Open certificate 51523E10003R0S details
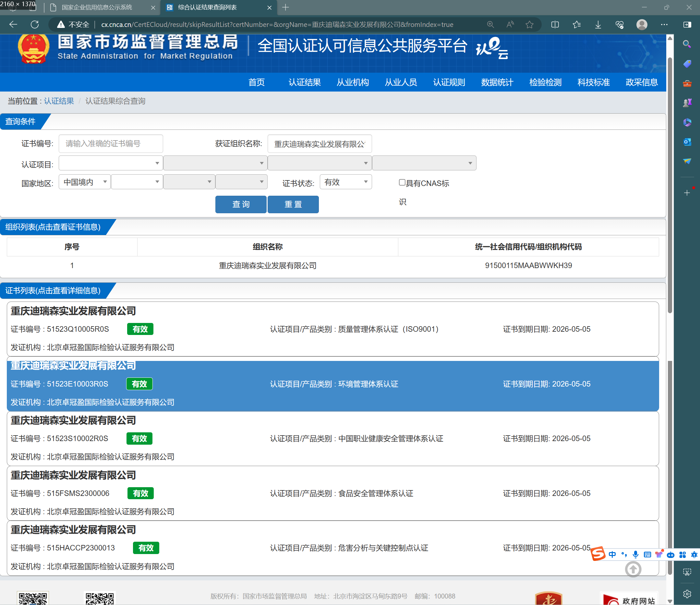700x605 pixels. 333,384
